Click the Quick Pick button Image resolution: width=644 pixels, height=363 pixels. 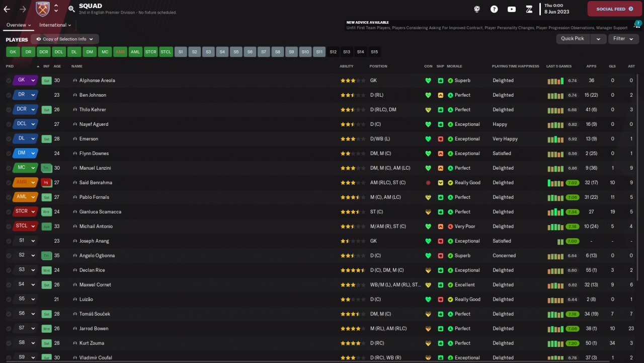[573, 39]
